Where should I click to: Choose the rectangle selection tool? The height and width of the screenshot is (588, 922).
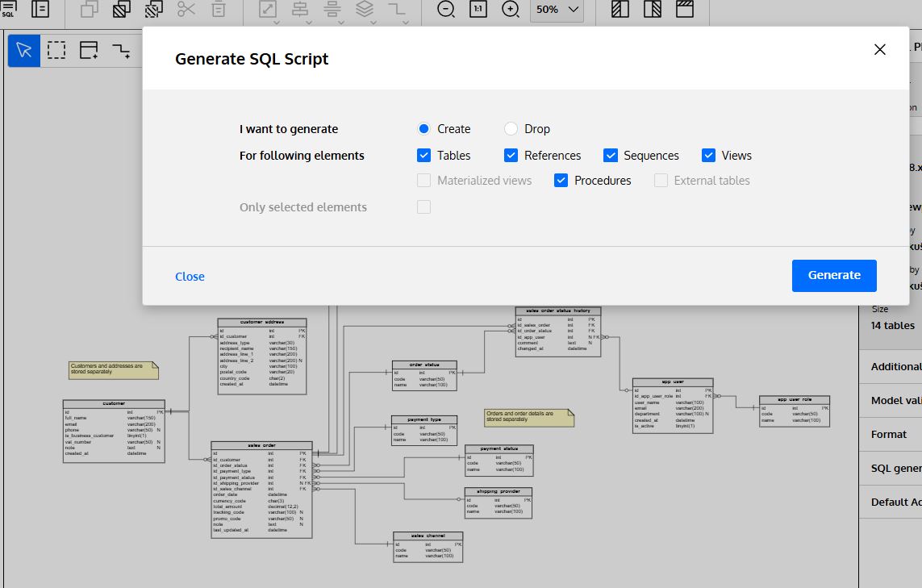56,50
